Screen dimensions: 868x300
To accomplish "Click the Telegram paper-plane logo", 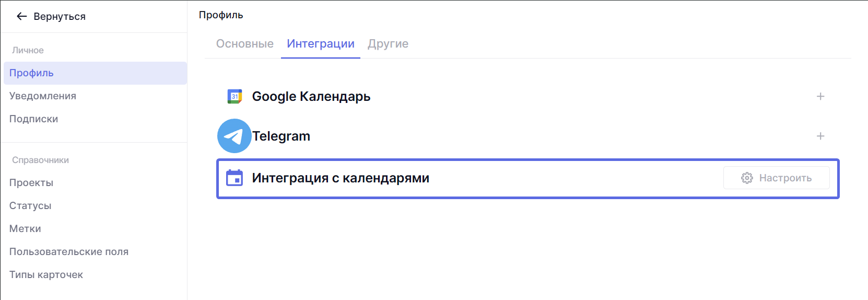I will pos(234,136).
